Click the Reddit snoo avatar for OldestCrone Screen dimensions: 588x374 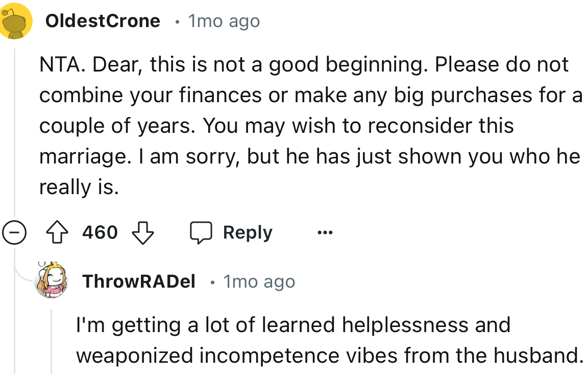pos(17,20)
